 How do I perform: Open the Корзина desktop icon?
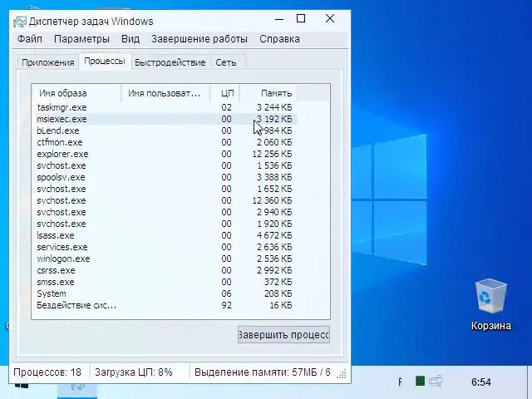491,304
